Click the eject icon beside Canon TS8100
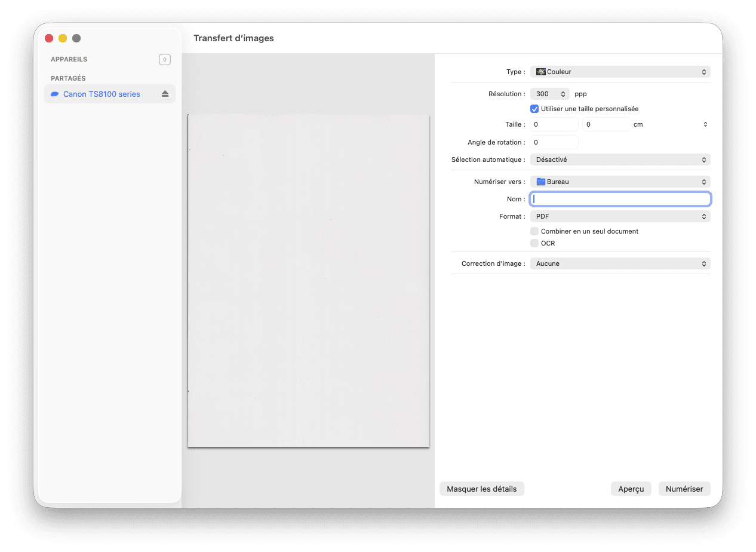The width and height of the screenshot is (756, 552). (x=165, y=94)
